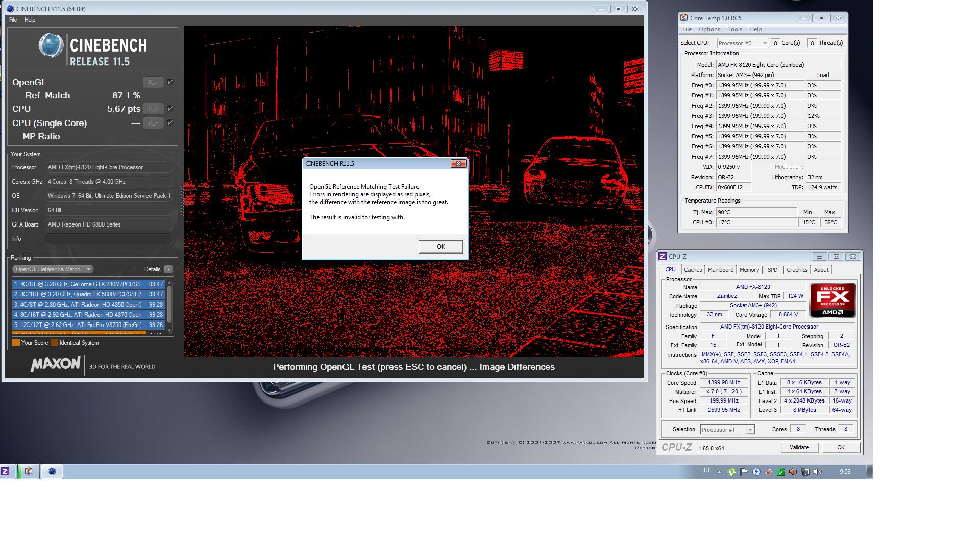This screenshot has width=980, height=551.
Task: Click the Processor field in Your System
Action: coord(109,167)
